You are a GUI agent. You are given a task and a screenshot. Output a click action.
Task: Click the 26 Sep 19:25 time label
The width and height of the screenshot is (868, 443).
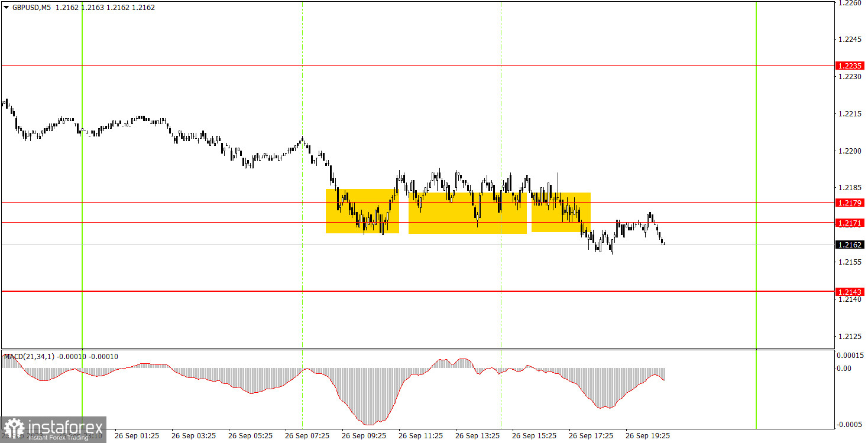pyautogui.click(x=647, y=435)
